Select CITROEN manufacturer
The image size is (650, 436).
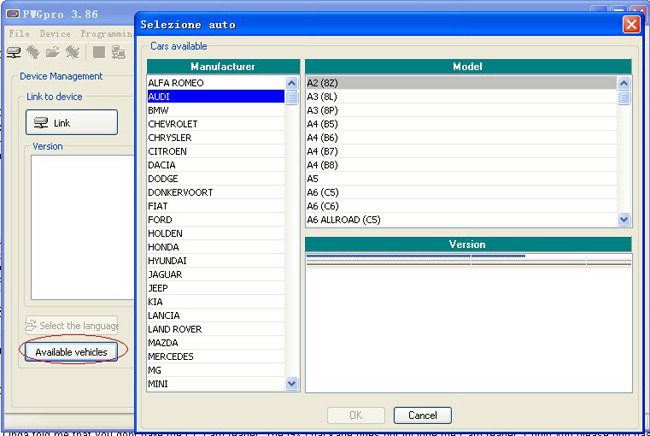[x=216, y=151]
